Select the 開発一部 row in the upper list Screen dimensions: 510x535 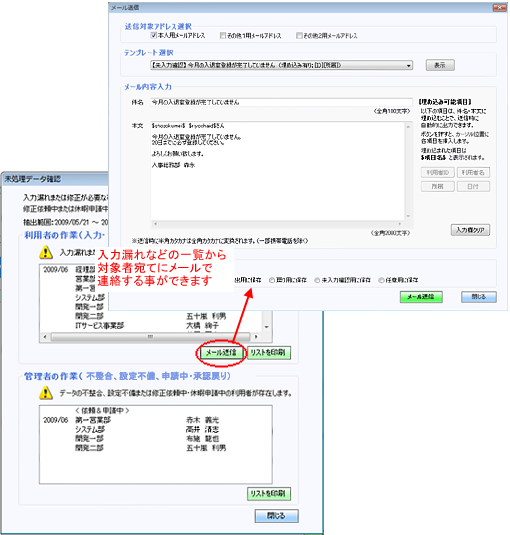coord(89,307)
